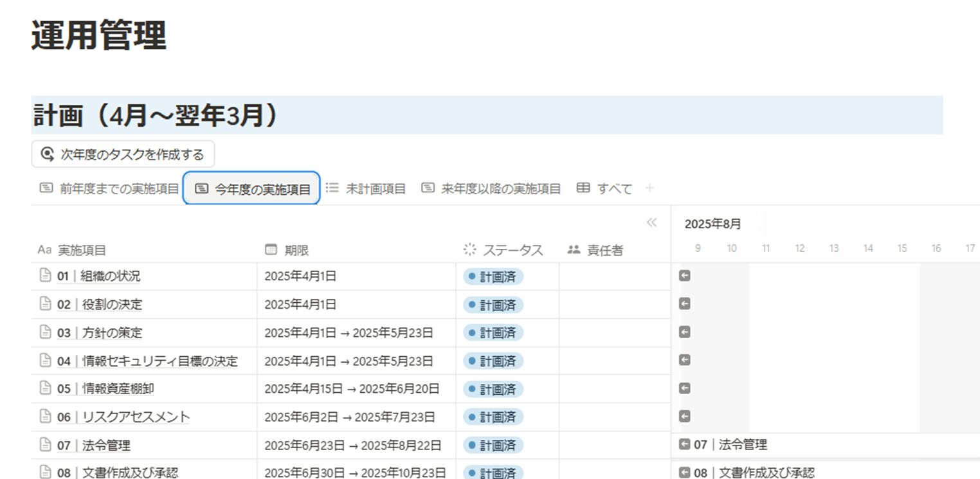Image resolution: width=980 pixels, height=479 pixels.
Task: Click the people icon in the 責任者 column header
Action: (x=574, y=249)
